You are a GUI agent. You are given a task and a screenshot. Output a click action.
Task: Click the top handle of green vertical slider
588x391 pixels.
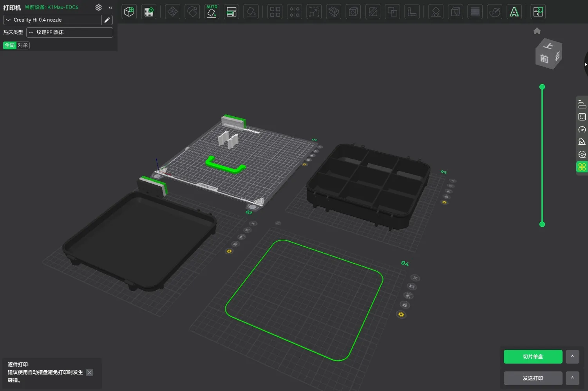click(542, 87)
